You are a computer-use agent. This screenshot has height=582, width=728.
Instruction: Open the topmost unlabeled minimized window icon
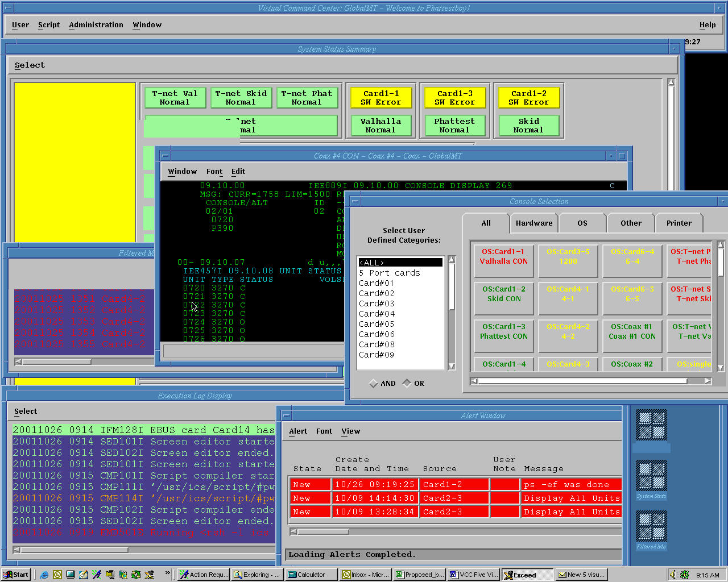coord(651,425)
